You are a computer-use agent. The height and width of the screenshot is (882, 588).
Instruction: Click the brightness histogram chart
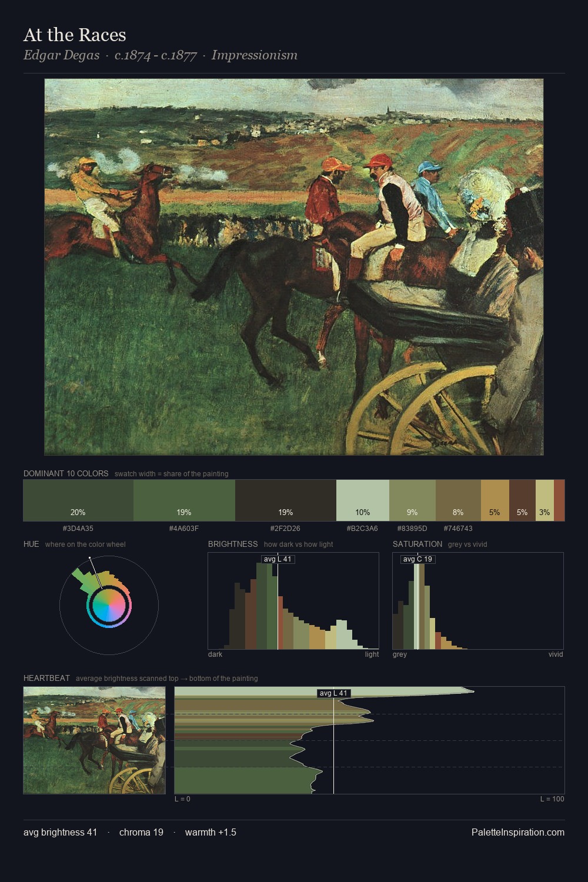[293, 601]
